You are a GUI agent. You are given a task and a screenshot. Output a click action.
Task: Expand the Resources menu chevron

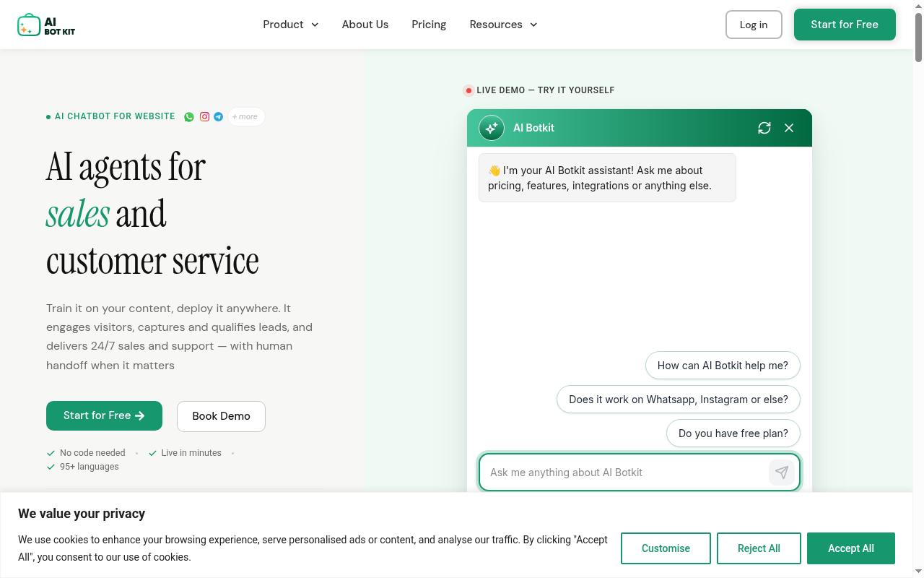[x=533, y=25]
